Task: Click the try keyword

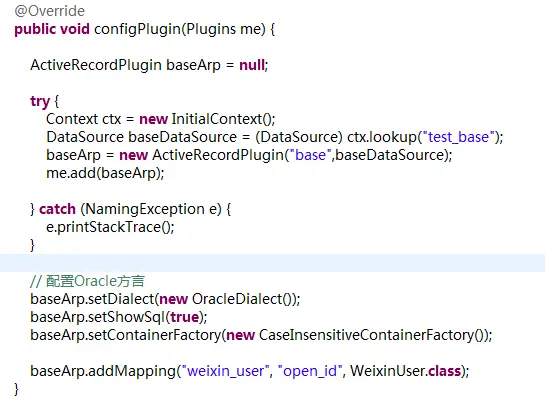Action: [40, 102]
